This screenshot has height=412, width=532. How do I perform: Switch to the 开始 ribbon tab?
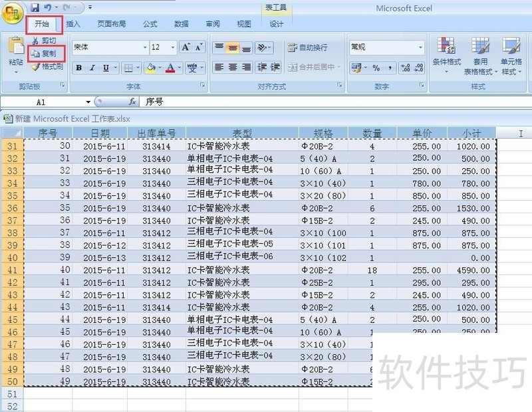pyautogui.click(x=42, y=24)
